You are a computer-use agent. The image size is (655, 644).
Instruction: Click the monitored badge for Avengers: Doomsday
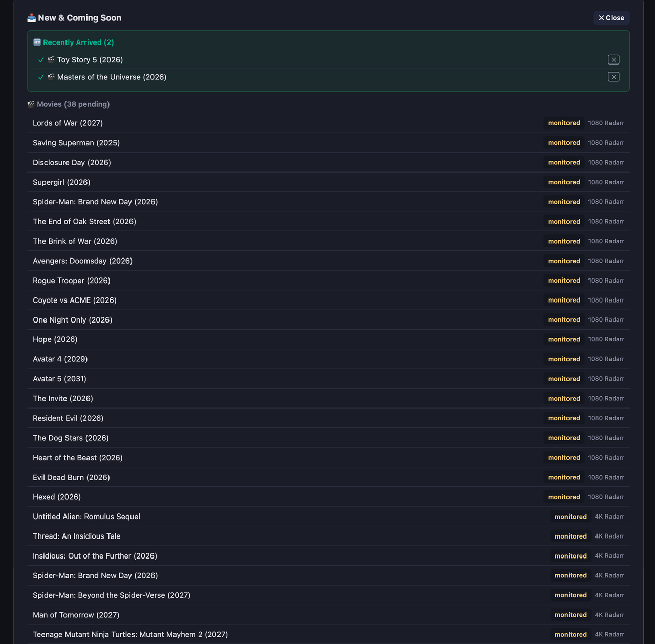pos(564,261)
